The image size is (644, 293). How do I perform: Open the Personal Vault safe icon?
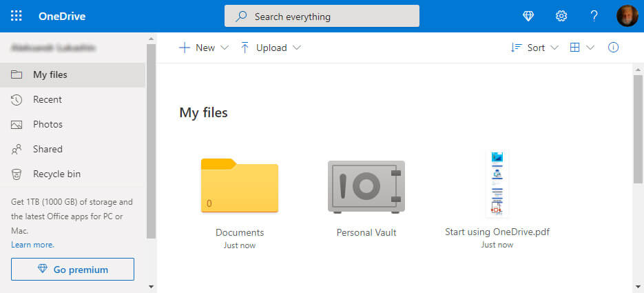[x=366, y=187]
